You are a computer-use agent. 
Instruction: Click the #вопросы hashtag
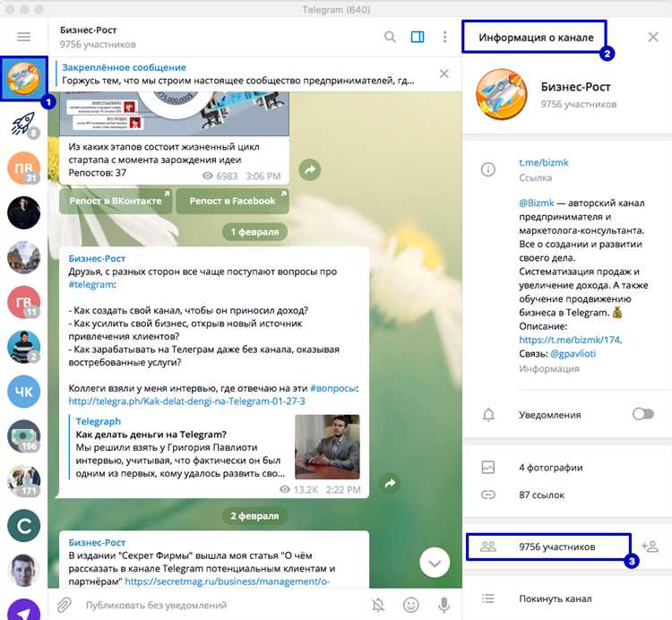[333, 388]
